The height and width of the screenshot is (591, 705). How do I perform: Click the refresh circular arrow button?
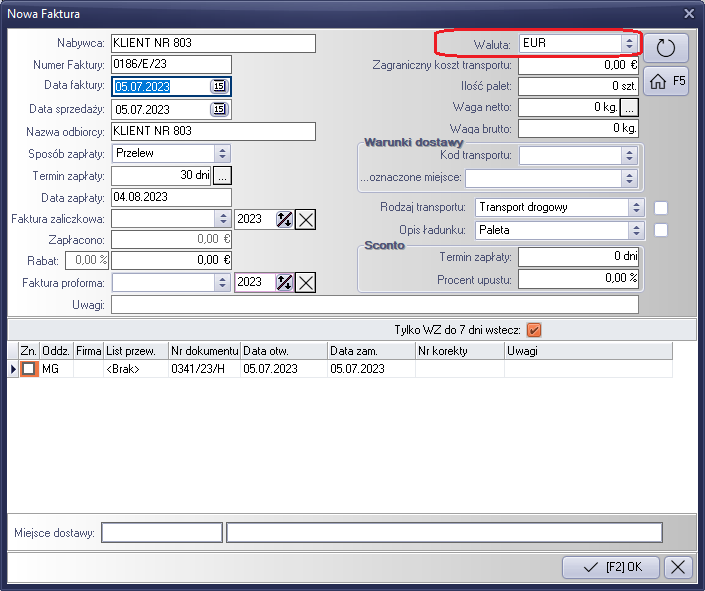point(666,47)
